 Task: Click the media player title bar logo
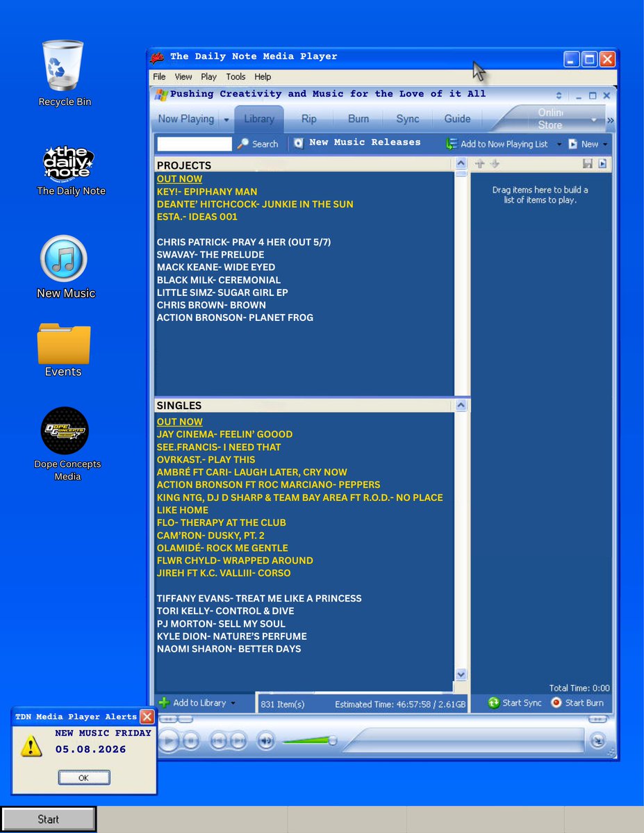[x=157, y=57]
